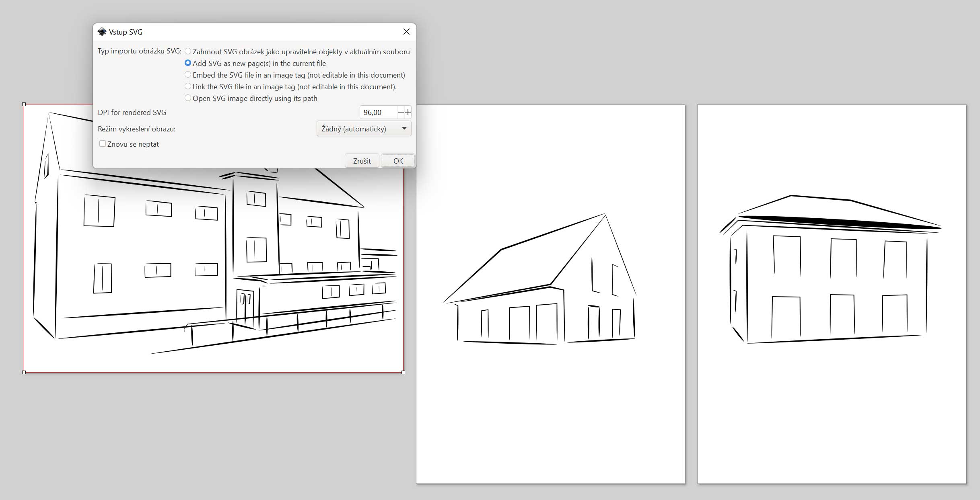Decrease DPI with the minus button

401,113
